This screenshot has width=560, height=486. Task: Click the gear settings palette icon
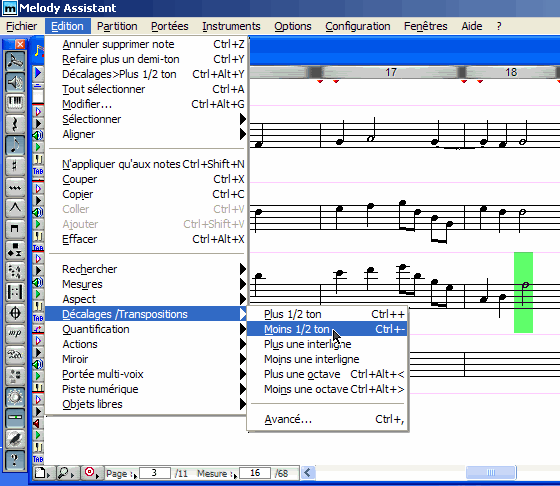[15, 396]
